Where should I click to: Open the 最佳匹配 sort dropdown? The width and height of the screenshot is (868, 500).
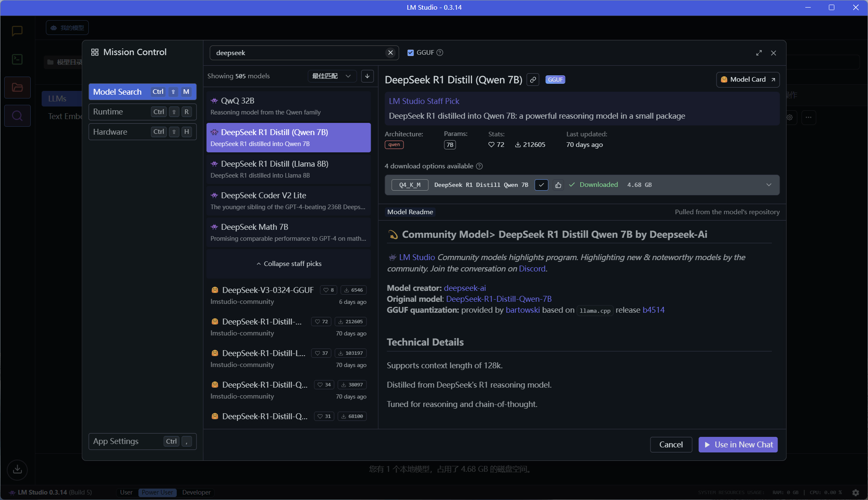[332, 76]
